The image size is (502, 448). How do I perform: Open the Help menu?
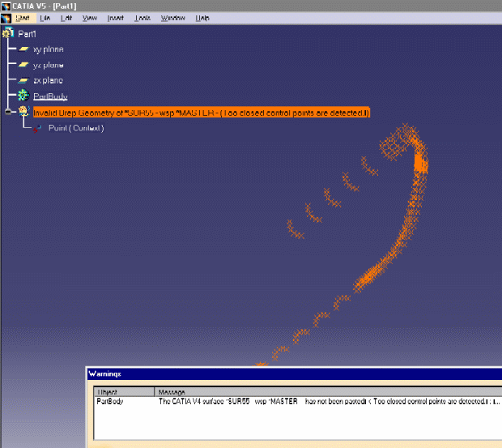coord(202,18)
